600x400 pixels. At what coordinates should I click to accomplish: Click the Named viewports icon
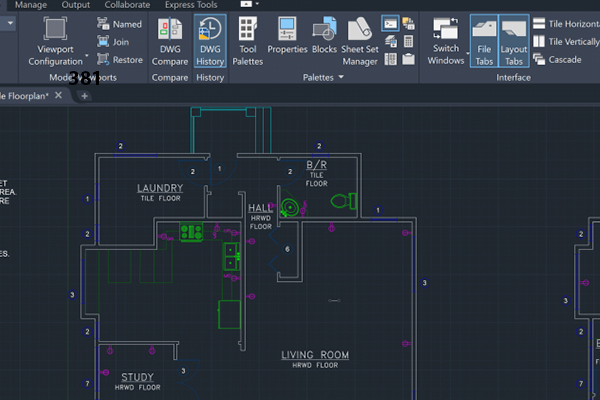103,23
